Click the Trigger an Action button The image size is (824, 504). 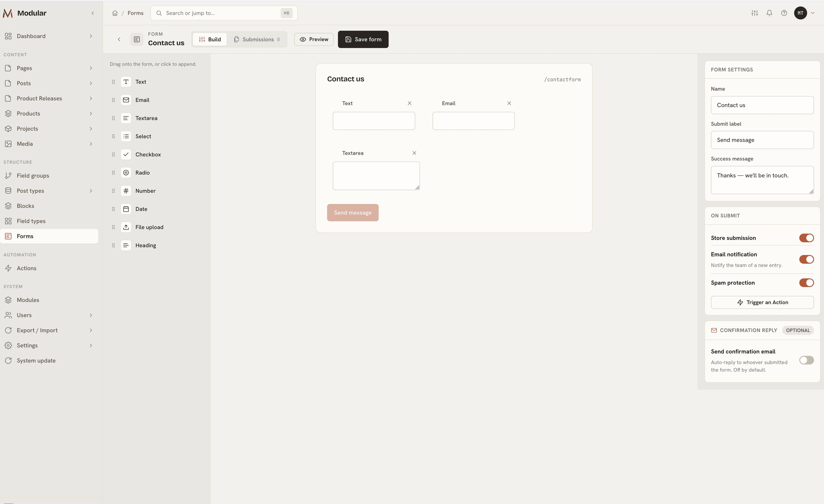(762, 302)
